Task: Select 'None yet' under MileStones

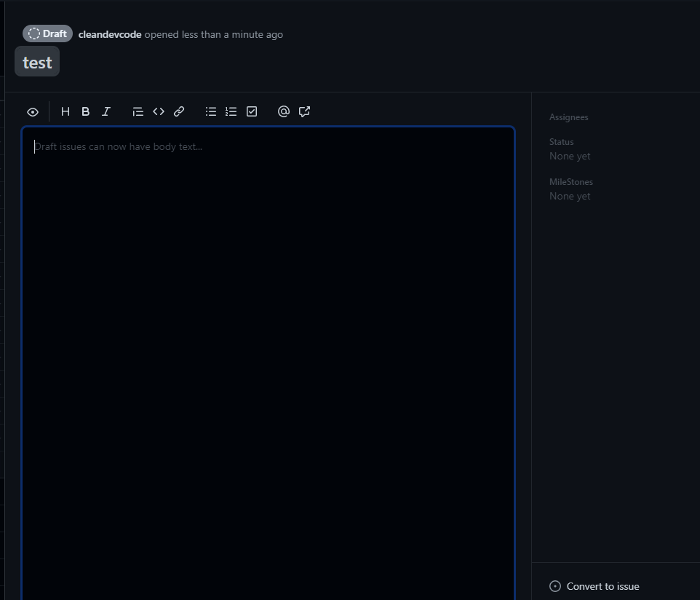Action: tap(570, 197)
